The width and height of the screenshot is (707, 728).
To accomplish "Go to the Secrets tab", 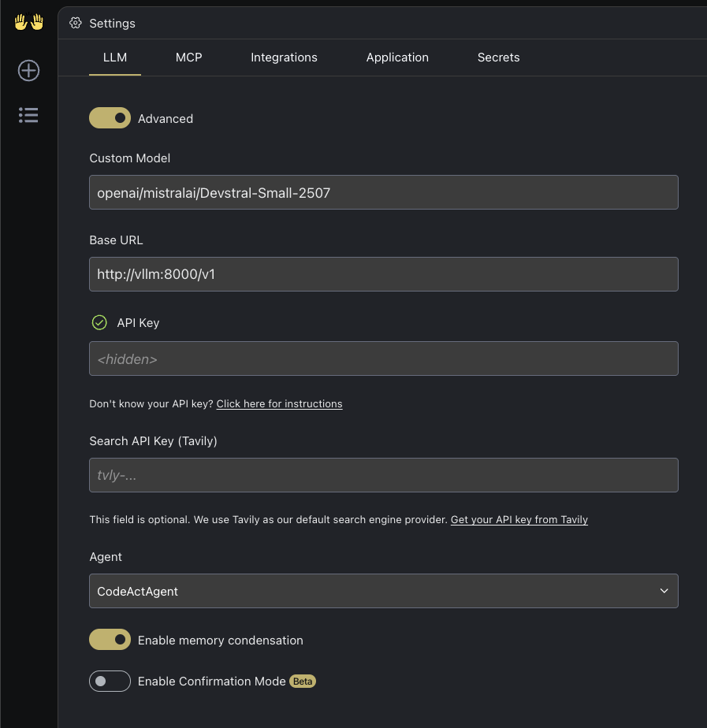I will pyautogui.click(x=498, y=57).
